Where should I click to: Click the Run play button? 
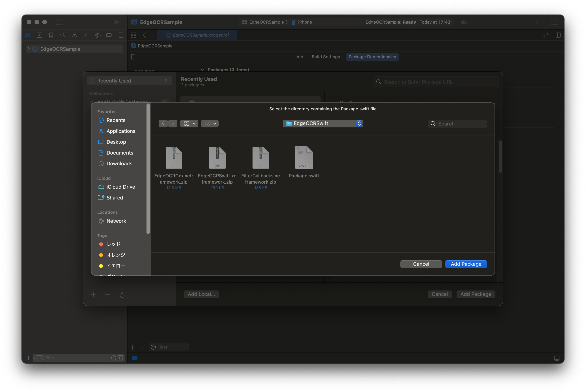[117, 22]
